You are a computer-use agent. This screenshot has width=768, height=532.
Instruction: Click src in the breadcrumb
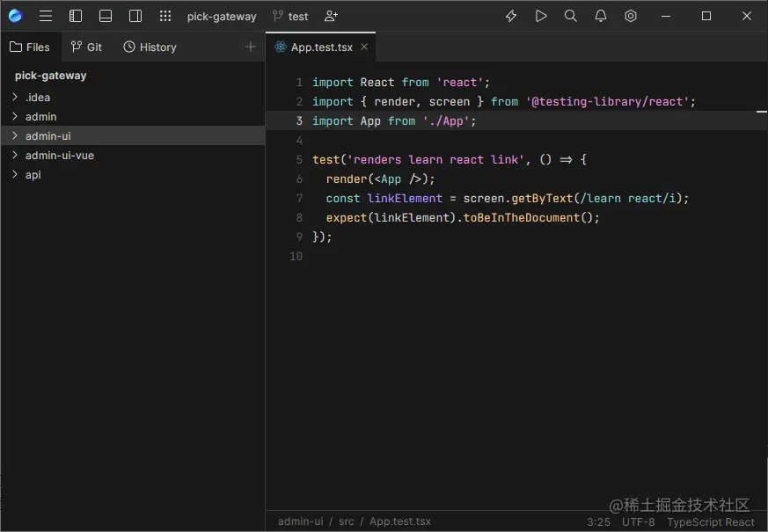[x=347, y=521]
